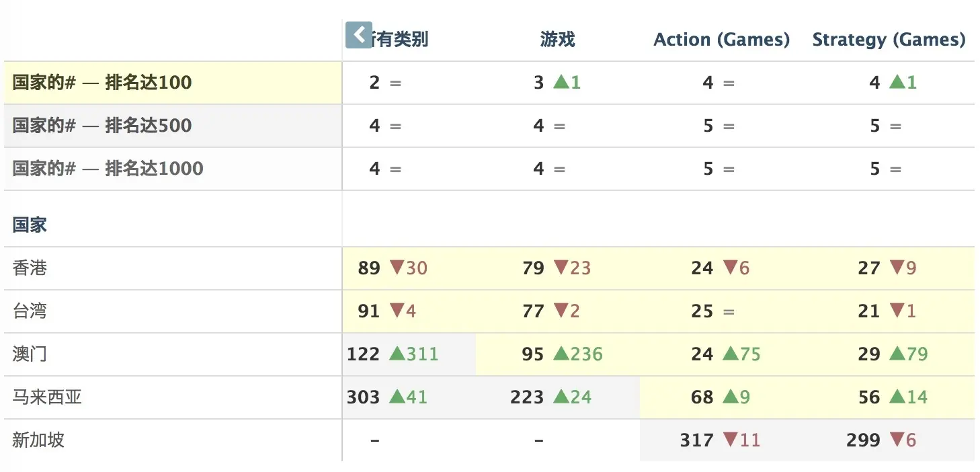Image resolution: width=980 pixels, height=472 pixels.
Task: Click the 国家的# — 排名达100 row label
Action: click(x=102, y=83)
